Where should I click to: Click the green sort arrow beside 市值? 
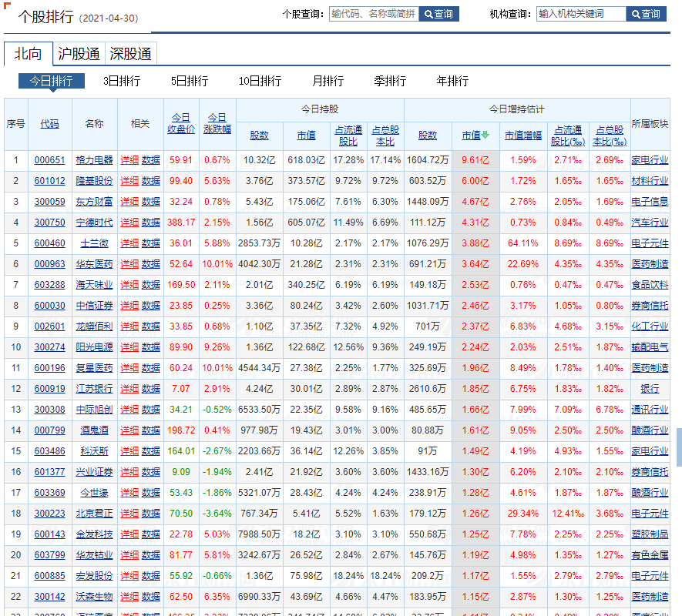[x=485, y=136]
